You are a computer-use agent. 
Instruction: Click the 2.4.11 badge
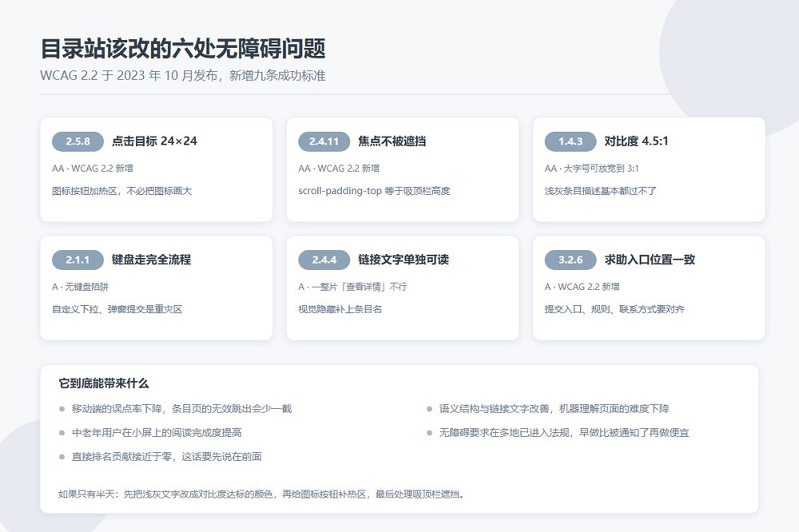tap(324, 141)
